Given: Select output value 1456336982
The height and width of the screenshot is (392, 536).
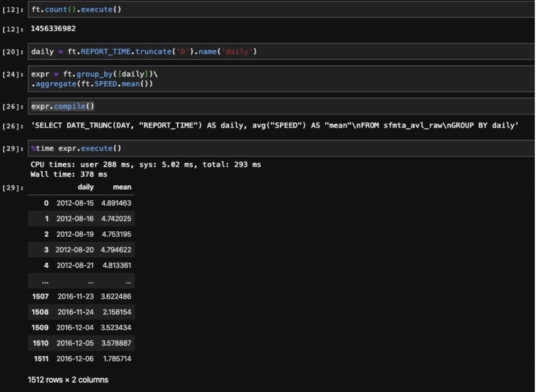Looking at the screenshot, I should point(53,29).
